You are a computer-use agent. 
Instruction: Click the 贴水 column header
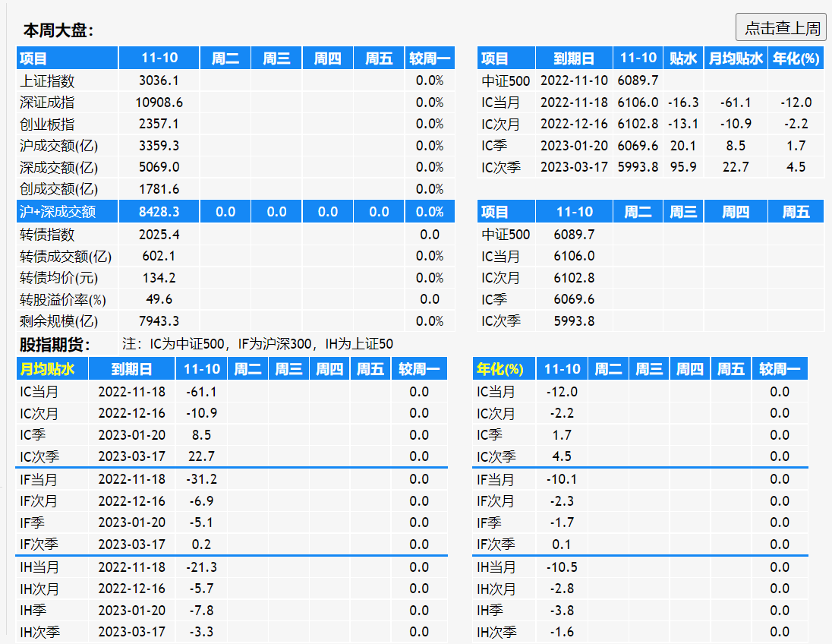point(683,58)
